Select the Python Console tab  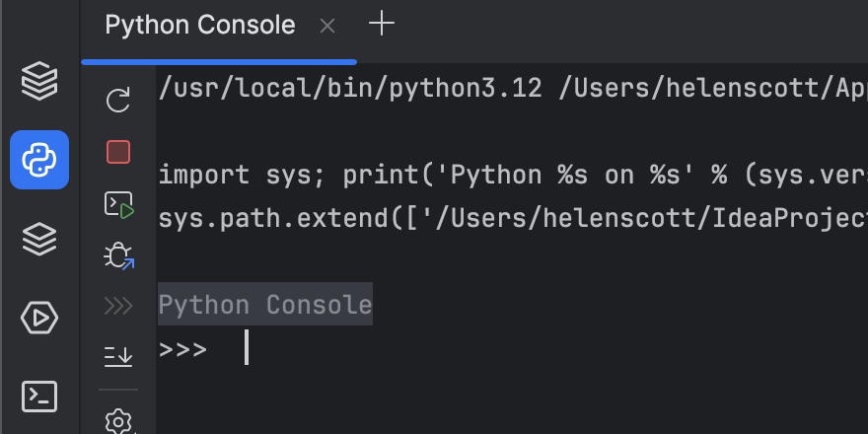tap(199, 26)
